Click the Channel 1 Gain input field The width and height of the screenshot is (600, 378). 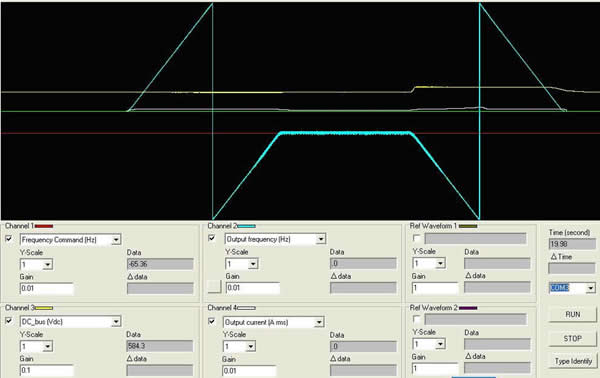[x=46, y=288]
